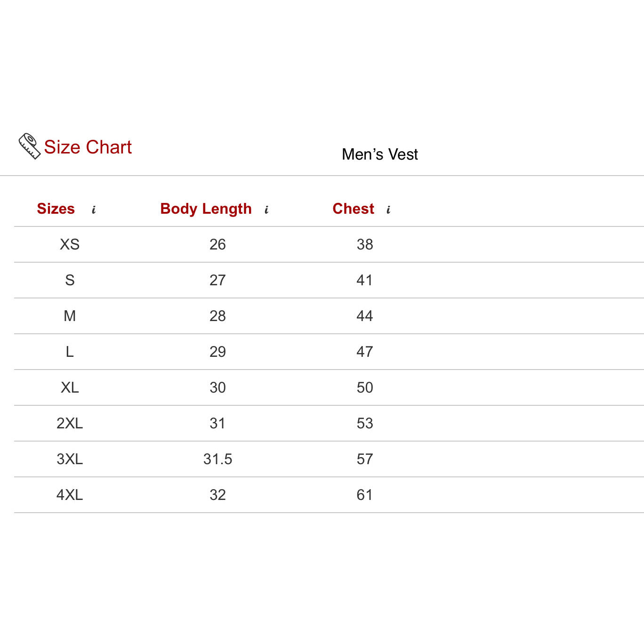Click the info icon beside Body Length
Image resolution: width=644 pixels, height=644 pixels.
(x=266, y=210)
